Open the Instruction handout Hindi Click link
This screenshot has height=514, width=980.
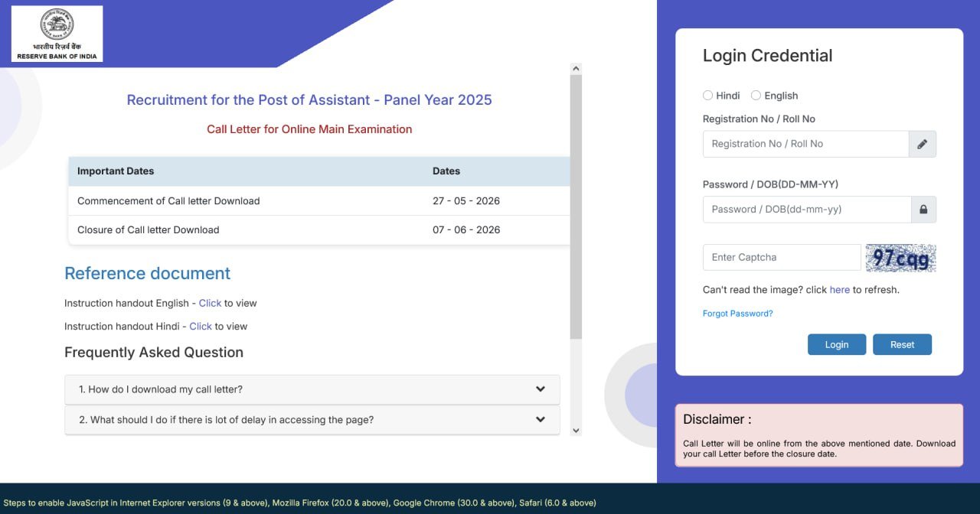tap(201, 326)
